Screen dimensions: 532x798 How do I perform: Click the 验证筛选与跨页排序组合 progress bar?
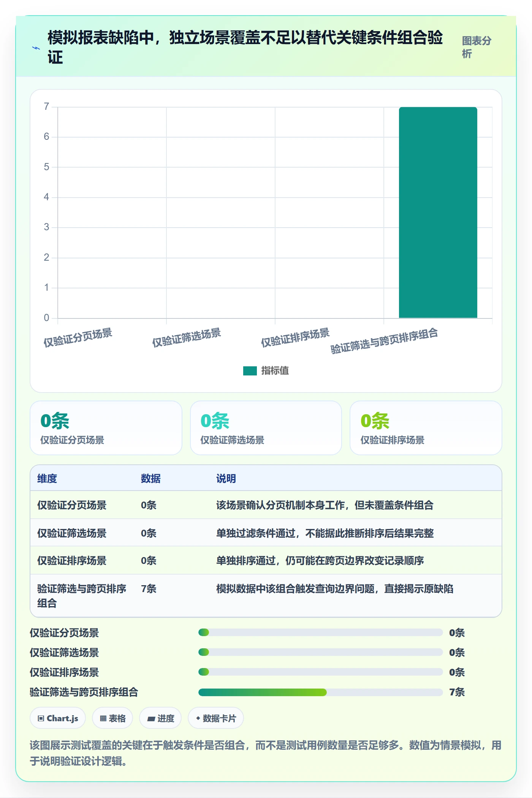click(x=320, y=692)
